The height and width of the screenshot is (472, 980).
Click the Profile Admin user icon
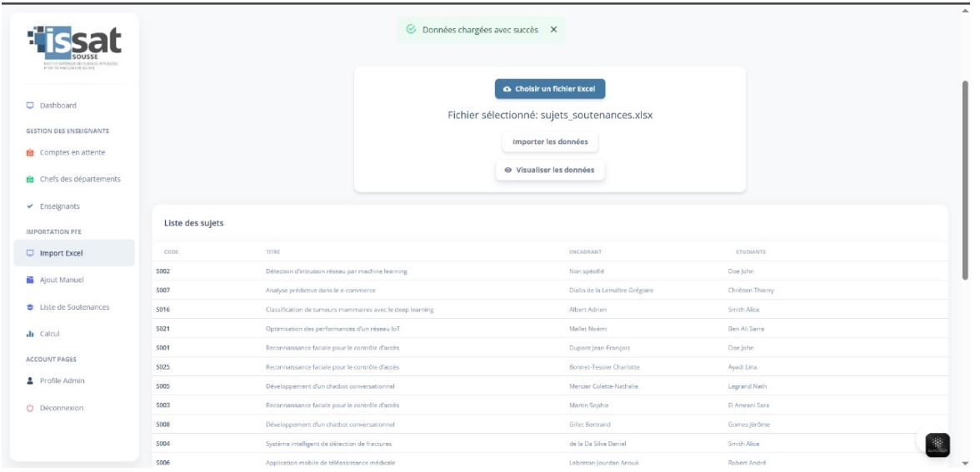coord(31,381)
